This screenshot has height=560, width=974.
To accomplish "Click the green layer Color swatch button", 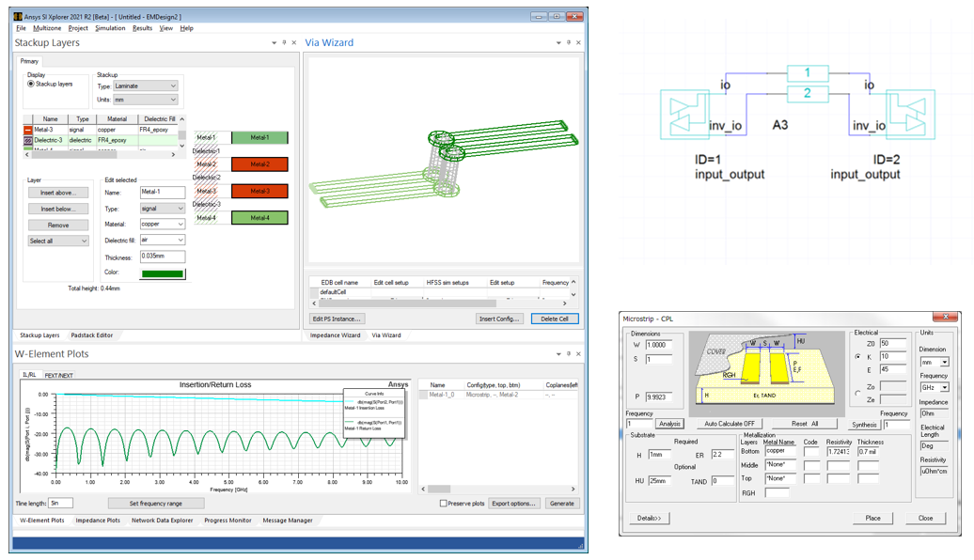I will (x=163, y=273).
